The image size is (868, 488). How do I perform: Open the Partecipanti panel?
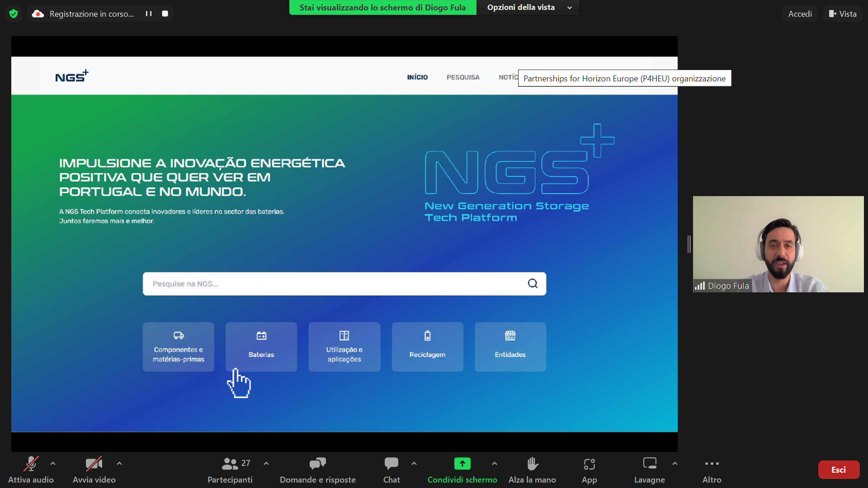click(230, 470)
